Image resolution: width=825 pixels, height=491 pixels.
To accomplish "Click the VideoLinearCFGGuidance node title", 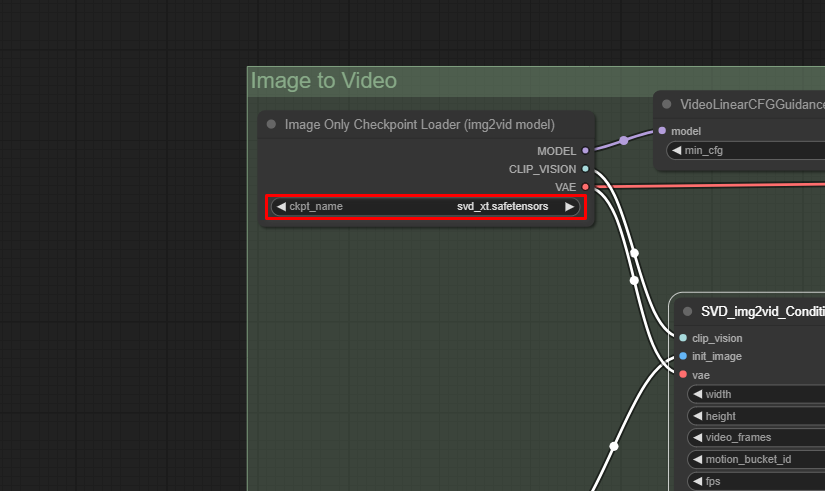I will point(752,104).
